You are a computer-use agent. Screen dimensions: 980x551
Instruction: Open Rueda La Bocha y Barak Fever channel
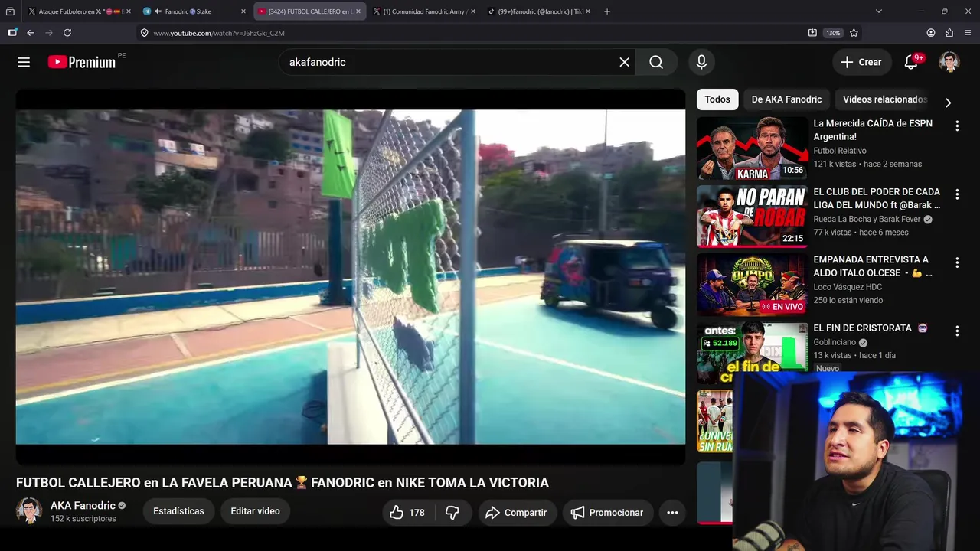[x=867, y=219]
